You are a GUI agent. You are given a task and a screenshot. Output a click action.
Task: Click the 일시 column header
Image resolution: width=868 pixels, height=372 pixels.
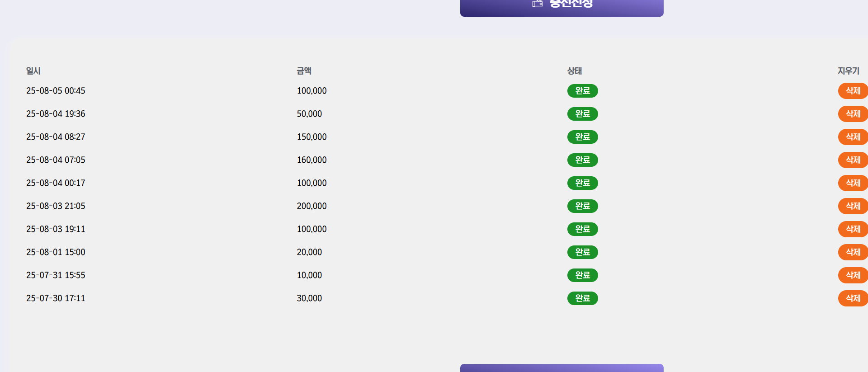[33, 71]
